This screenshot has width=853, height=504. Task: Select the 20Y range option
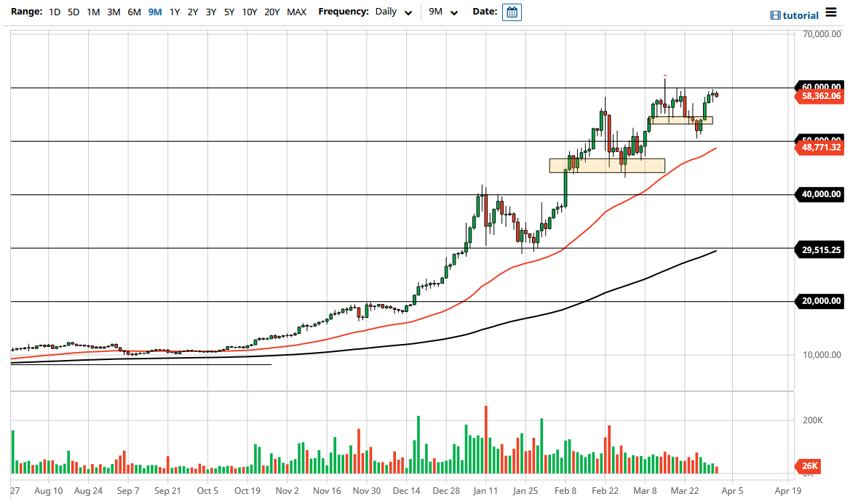coord(272,12)
